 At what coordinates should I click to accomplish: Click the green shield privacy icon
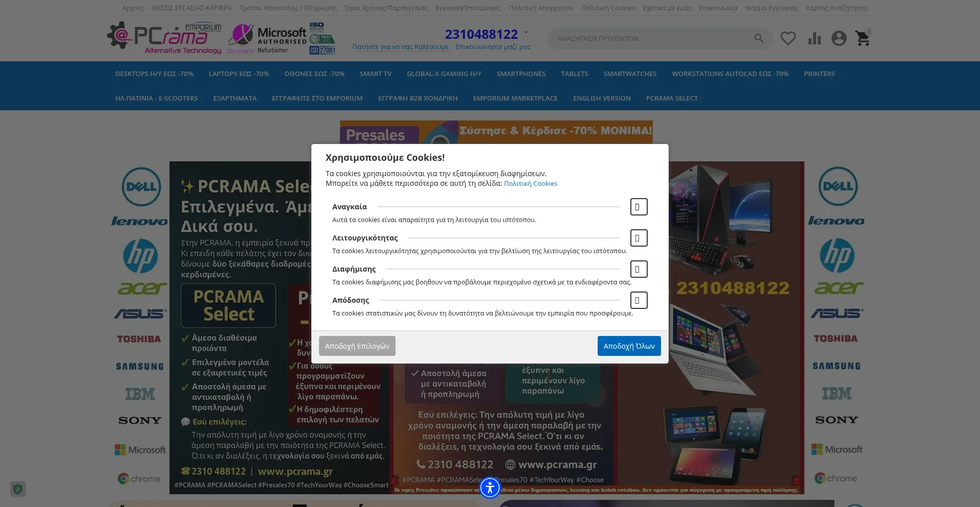[x=18, y=489]
